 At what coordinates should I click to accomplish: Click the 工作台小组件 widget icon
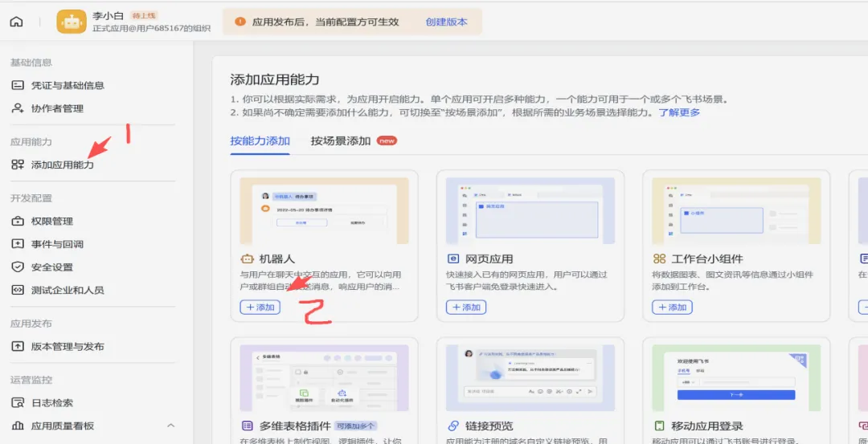(x=659, y=259)
